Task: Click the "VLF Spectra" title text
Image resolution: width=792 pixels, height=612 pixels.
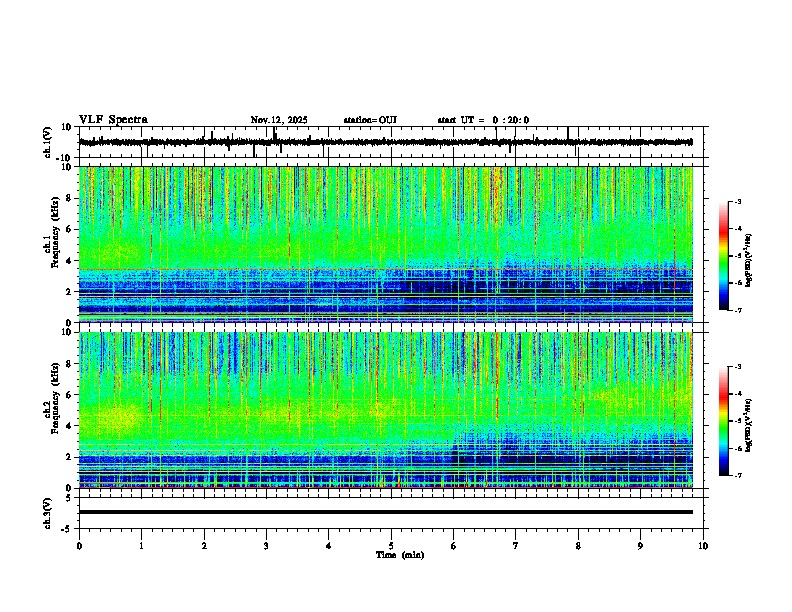Action: coord(113,120)
